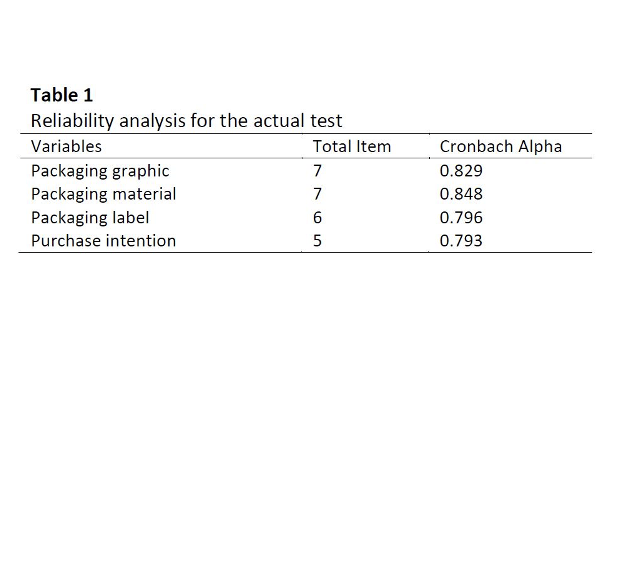Click Total Item value for Packaging material
This screenshot has height=562, width=628.
coord(318,194)
